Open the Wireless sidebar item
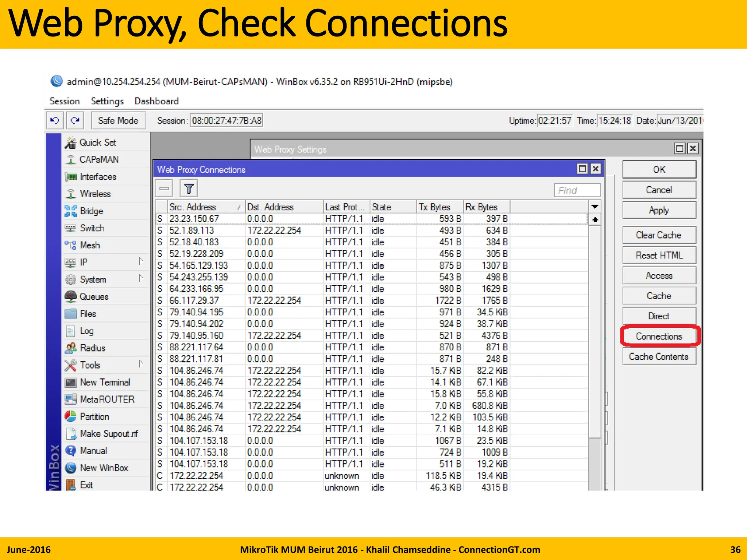Screen dimensions: 747x560 pos(95,194)
